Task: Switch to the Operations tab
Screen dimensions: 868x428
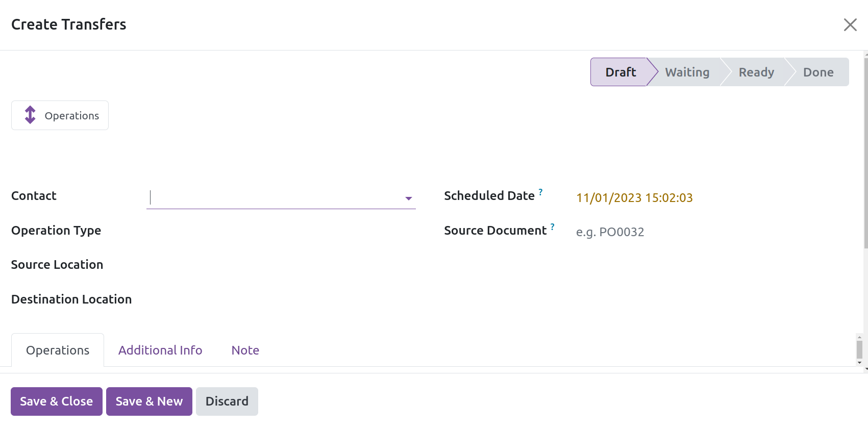Action: (x=58, y=350)
